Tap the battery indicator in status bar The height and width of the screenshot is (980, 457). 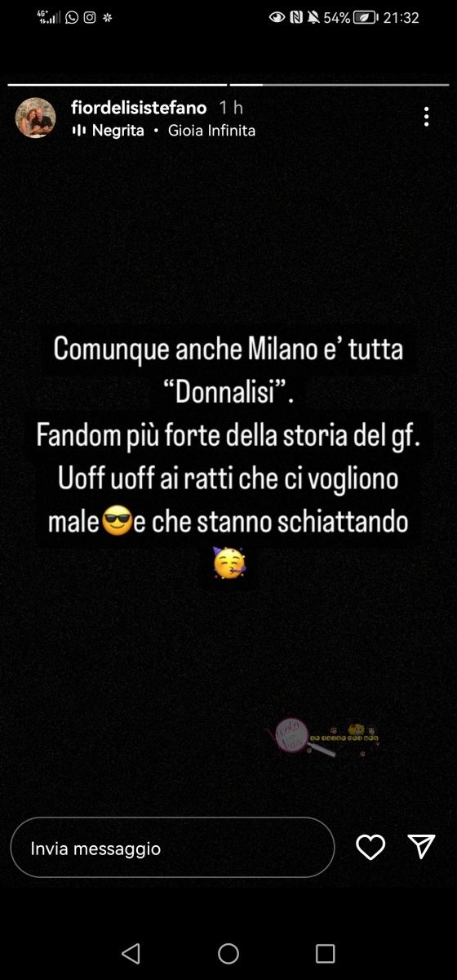(365, 17)
